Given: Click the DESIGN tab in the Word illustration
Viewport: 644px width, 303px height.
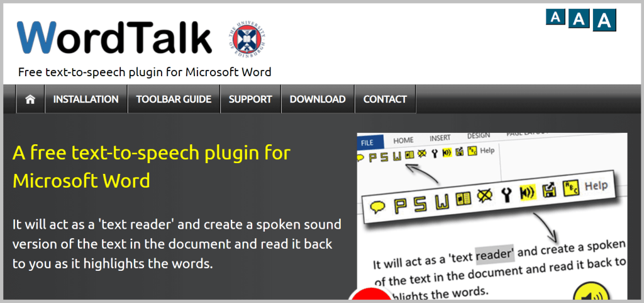Looking at the screenshot, I should (x=479, y=135).
